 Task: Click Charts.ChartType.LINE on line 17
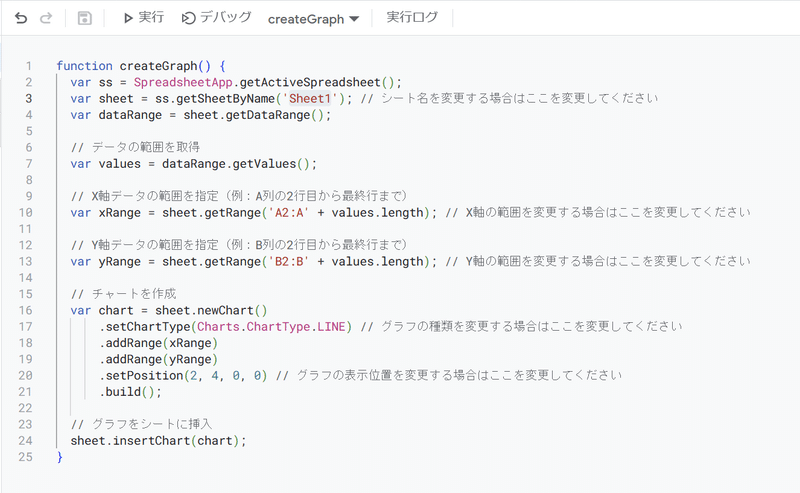(271, 327)
